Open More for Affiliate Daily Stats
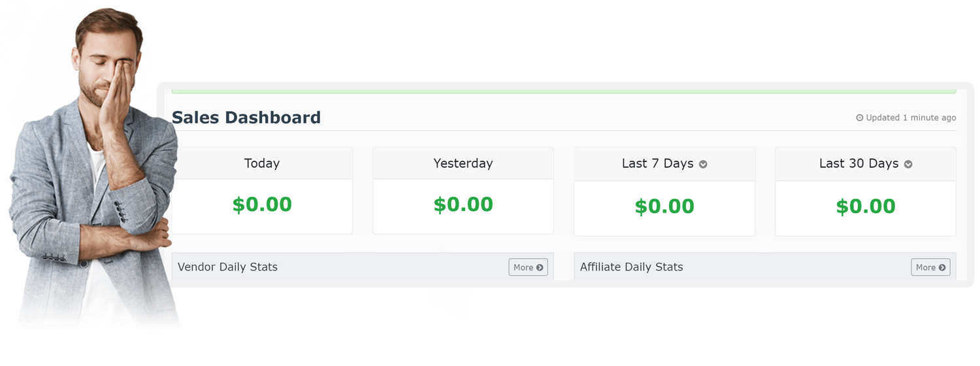This screenshot has width=980, height=366. [930, 267]
